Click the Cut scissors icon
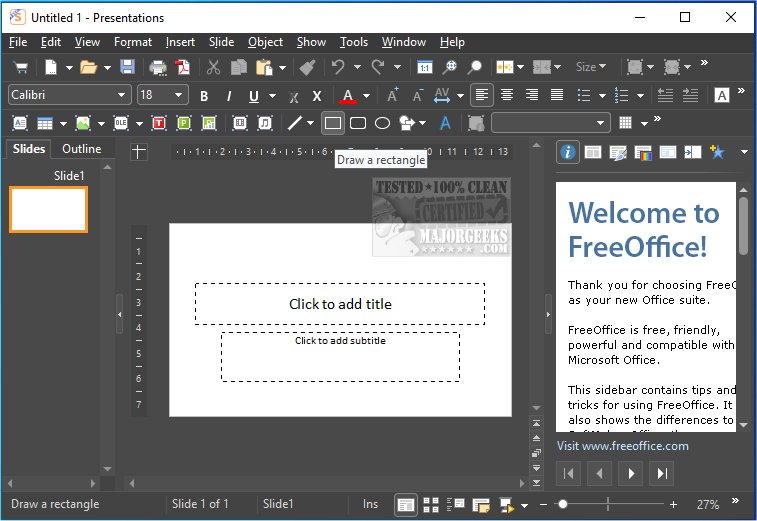Image resolution: width=757 pixels, height=521 pixels. [x=213, y=67]
